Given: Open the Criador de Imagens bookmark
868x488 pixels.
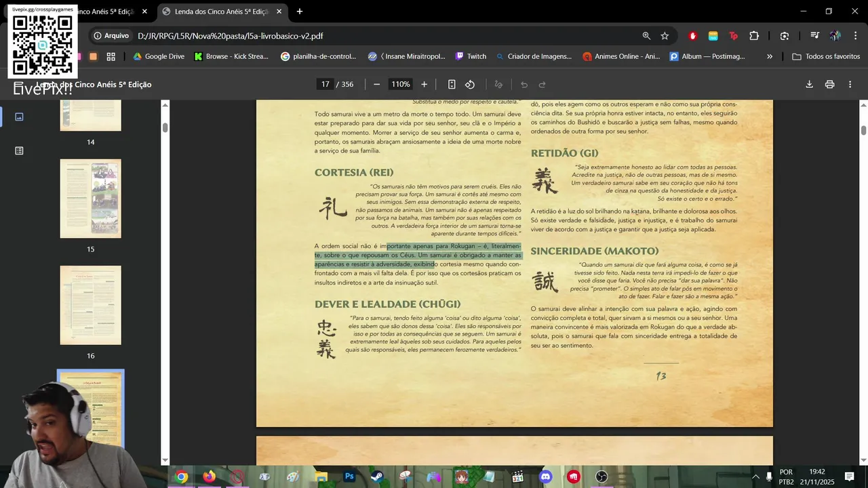Looking at the screenshot, I should coord(534,56).
